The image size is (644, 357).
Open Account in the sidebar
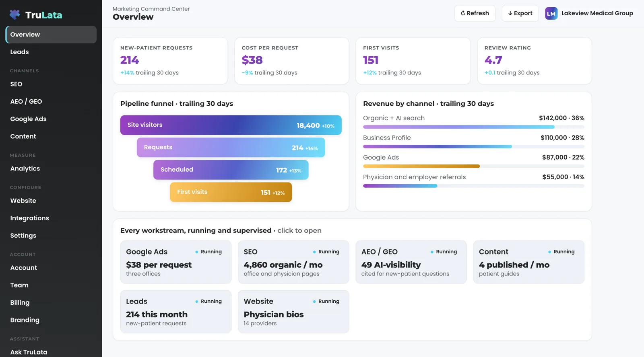click(51, 268)
